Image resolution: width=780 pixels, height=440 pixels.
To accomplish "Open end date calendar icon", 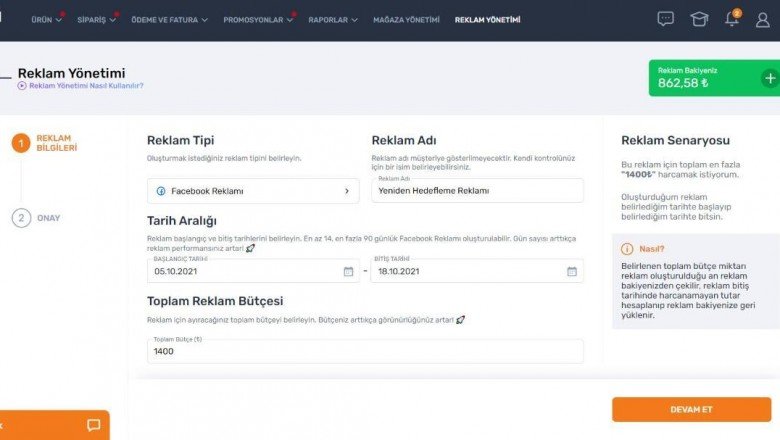I will [x=572, y=271].
